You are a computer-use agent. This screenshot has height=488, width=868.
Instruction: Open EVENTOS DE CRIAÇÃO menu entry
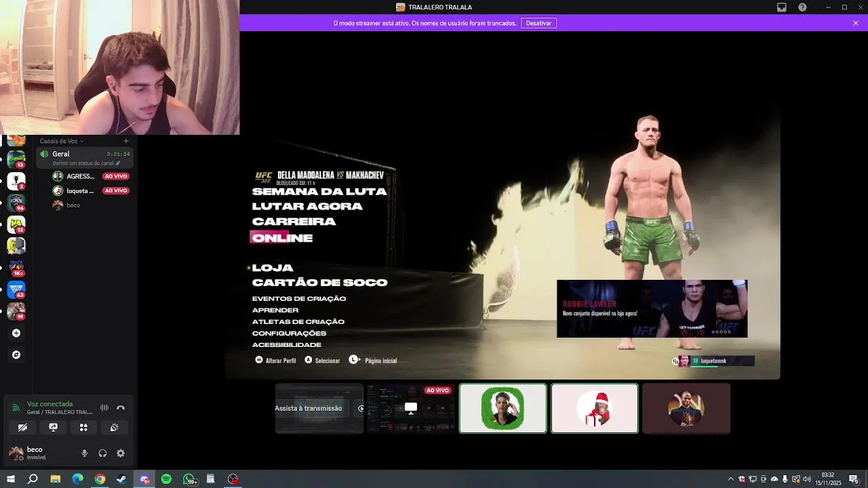pyautogui.click(x=299, y=299)
